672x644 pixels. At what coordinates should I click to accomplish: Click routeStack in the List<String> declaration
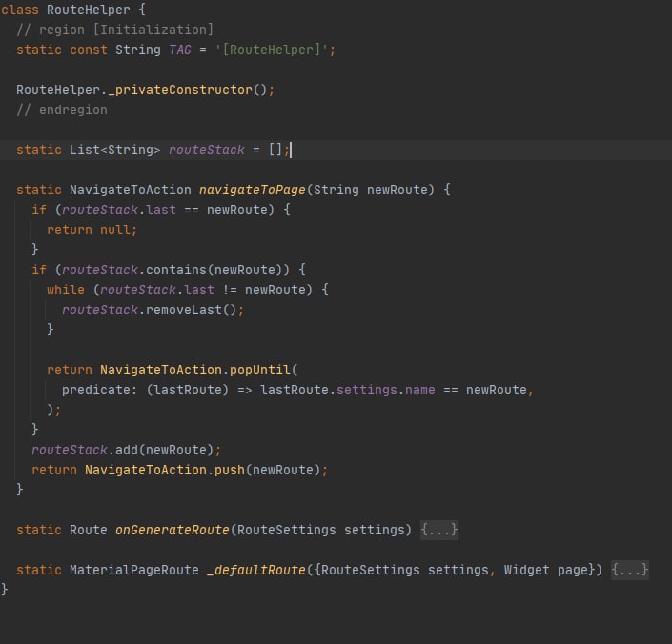(x=207, y=151)
